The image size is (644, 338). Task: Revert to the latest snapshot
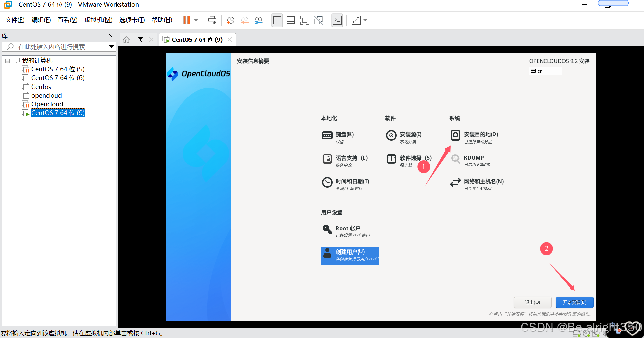pyautogui.click(x=245, y=20)
